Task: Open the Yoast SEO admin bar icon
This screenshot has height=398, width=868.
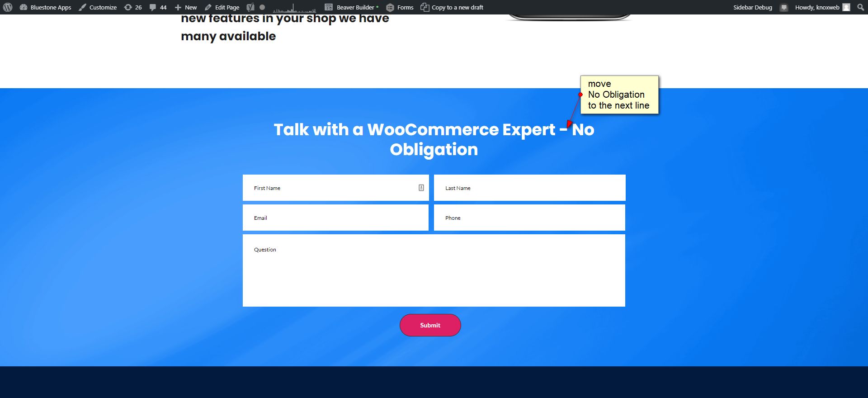Action: [250, 7]
